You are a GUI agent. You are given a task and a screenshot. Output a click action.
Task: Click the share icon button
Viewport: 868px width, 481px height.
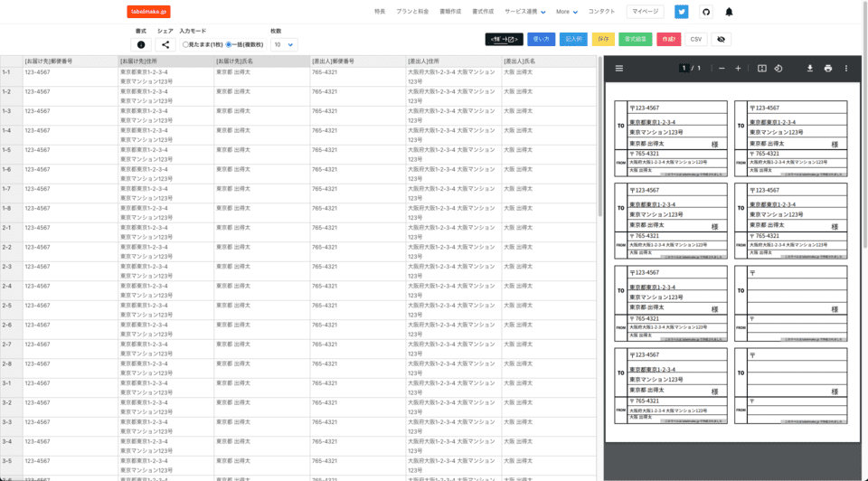click(x=165, y=45)
